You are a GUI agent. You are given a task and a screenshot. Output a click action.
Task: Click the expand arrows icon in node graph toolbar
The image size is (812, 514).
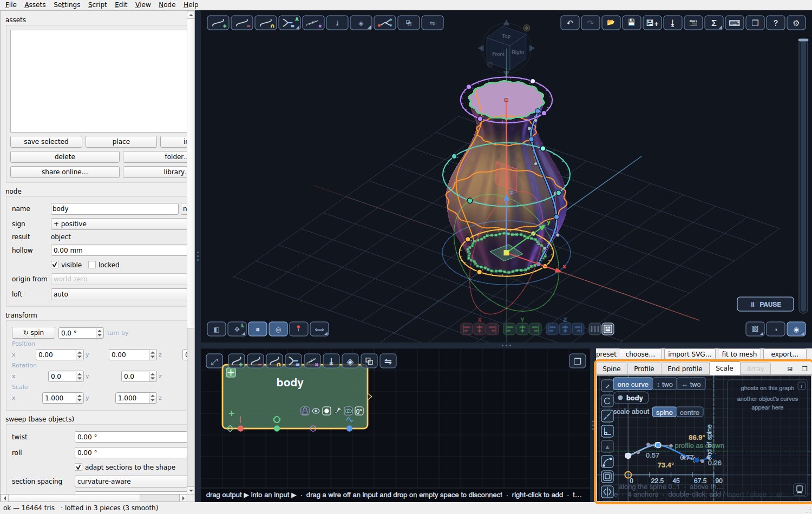point(215,361)
